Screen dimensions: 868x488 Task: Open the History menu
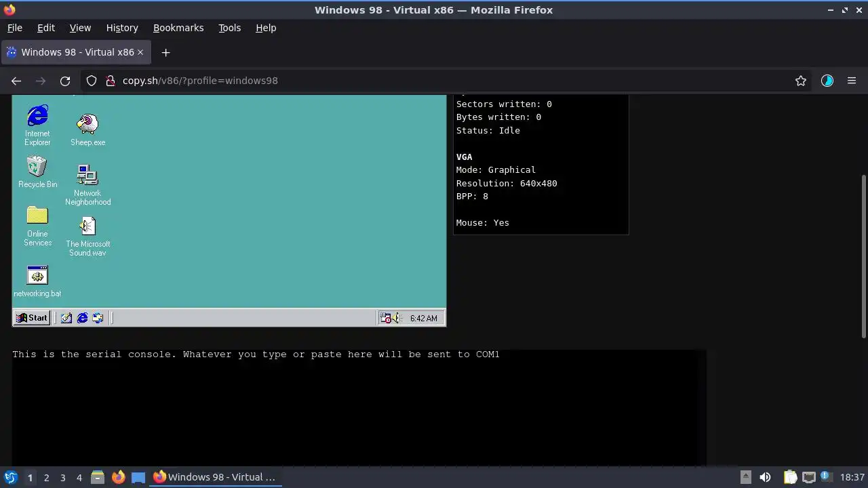point(122,28)
